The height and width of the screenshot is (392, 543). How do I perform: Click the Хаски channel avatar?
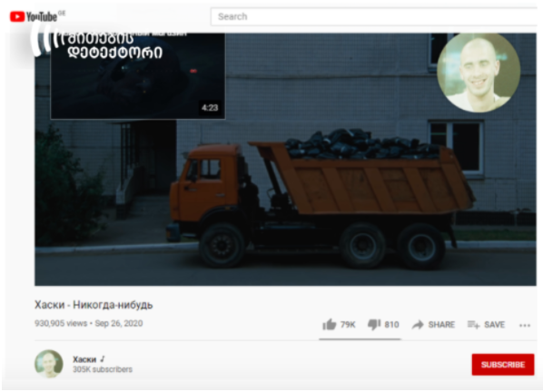coord(49,364)
